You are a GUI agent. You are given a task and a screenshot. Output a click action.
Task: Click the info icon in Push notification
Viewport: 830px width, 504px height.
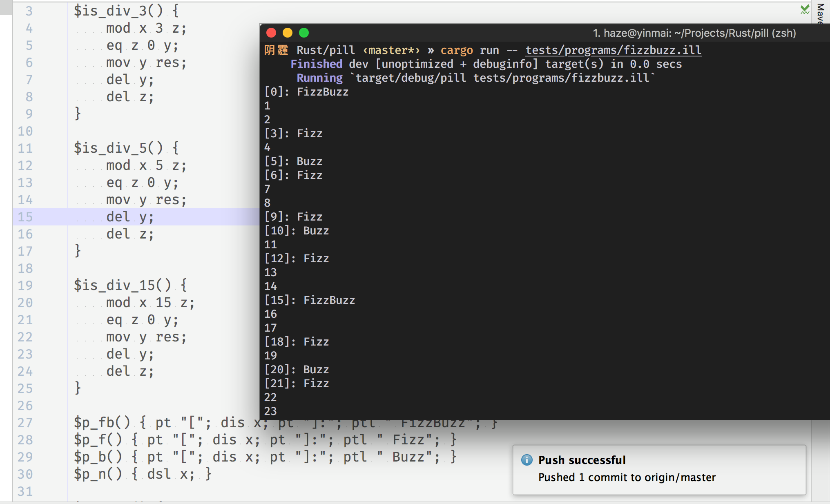pos(527,460)
